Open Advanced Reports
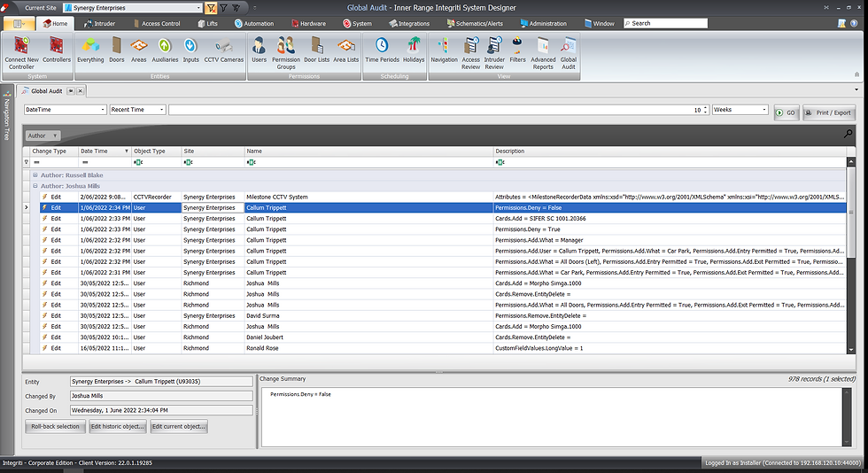Viewport: 868px width, 473px height. click(x=543, y=53)
